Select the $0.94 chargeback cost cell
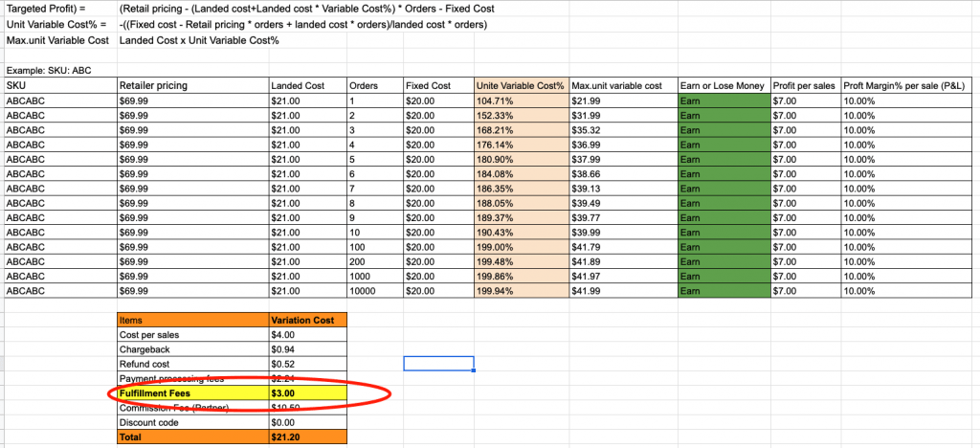Image resolution: width=980 pixels, height=448 pixels. point(307,349)
